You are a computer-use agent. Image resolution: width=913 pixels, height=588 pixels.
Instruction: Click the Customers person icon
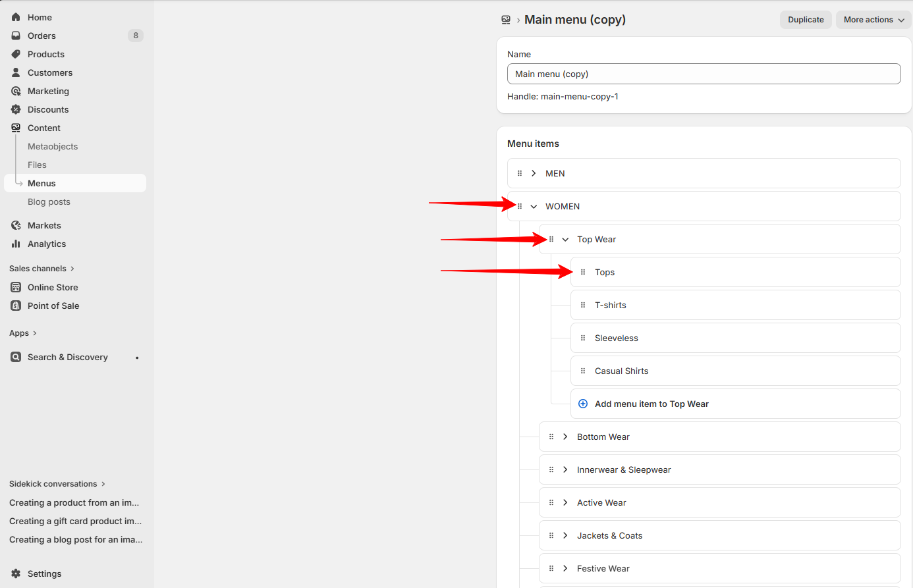(16, 72)
